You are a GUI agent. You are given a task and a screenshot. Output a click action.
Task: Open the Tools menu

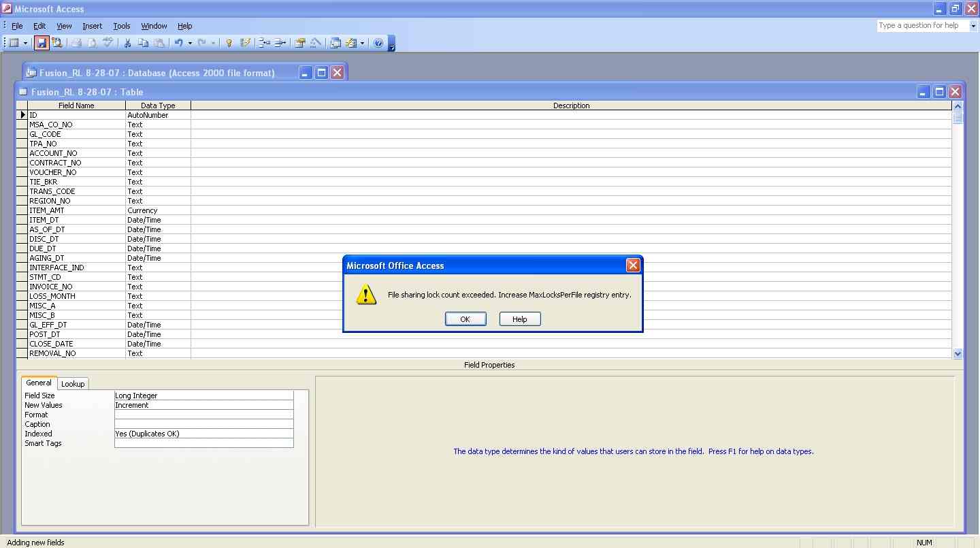122,26
